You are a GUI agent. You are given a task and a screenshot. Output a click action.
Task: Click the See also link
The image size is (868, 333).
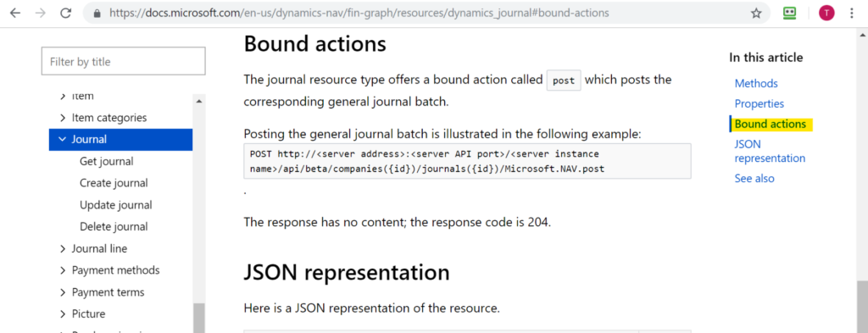pyautogui.click(x=754, y=179)
